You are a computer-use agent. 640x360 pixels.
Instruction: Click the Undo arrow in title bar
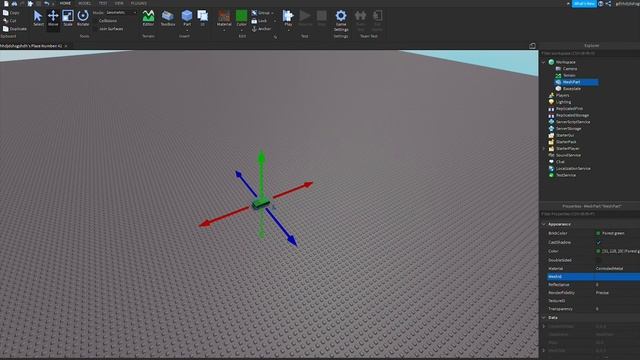47,3
